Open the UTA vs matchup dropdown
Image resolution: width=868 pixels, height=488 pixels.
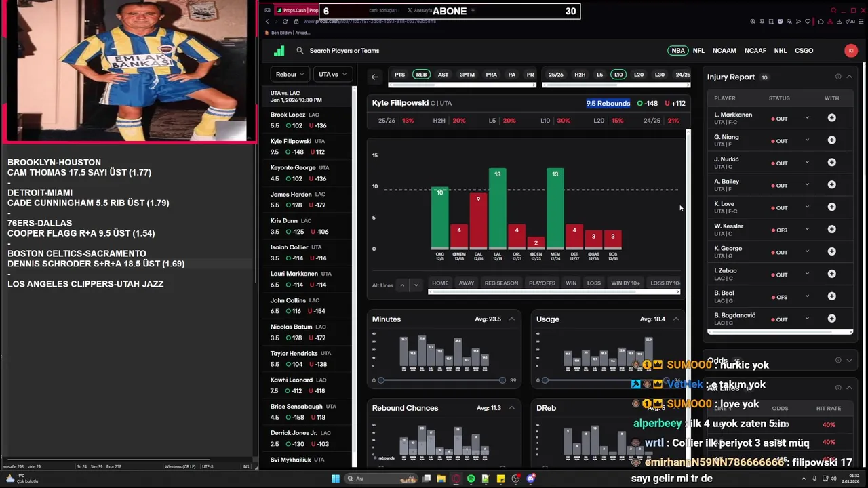pos(332,75)
